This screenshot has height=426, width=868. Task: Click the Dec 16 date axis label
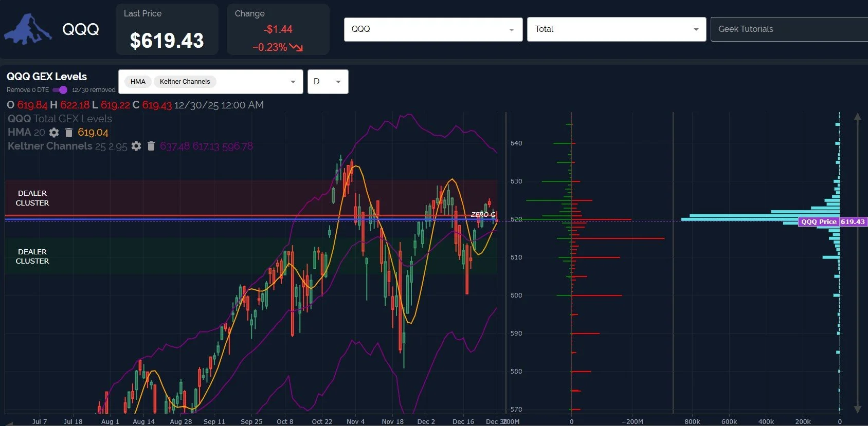click(463, 421)
